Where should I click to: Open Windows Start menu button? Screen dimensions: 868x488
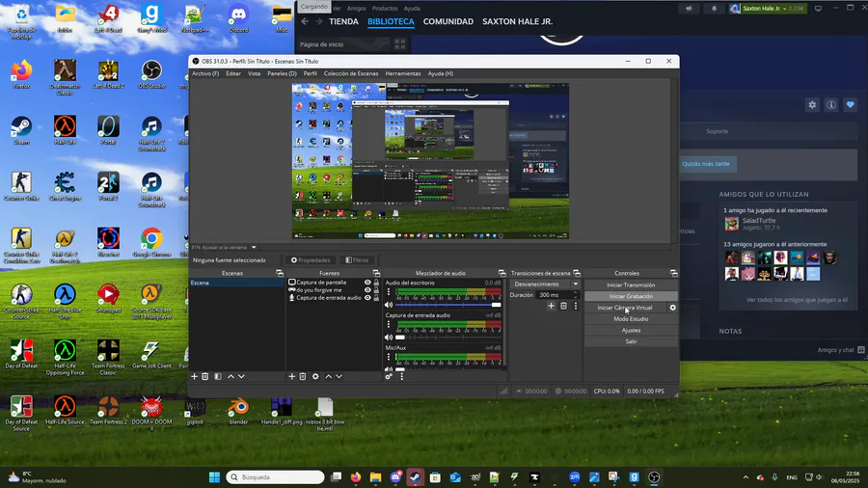214,477
